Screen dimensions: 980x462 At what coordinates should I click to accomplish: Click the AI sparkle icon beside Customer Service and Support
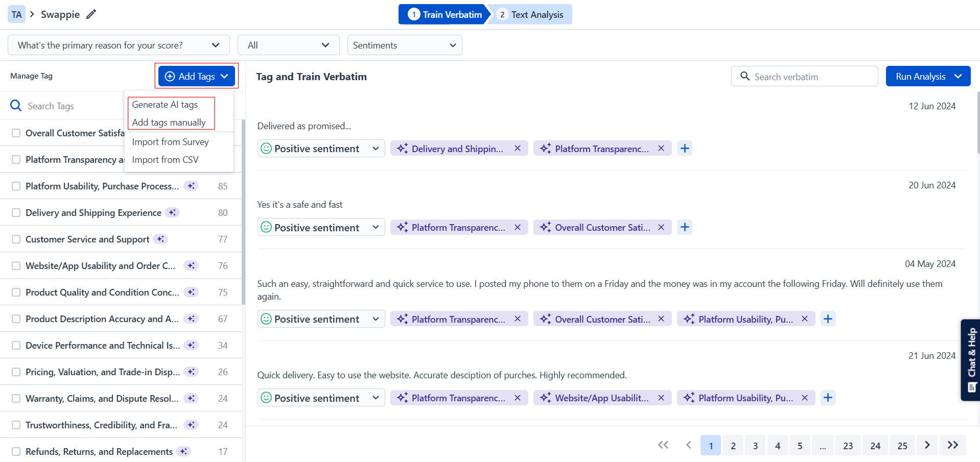[161, 239]
